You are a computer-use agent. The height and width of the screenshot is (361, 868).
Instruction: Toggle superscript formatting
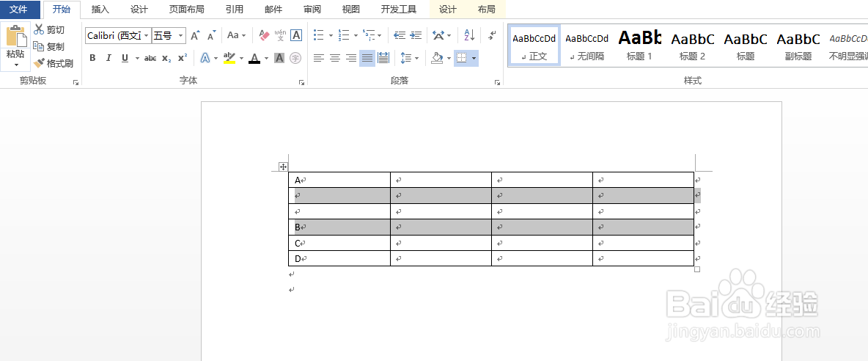(182, 57)
